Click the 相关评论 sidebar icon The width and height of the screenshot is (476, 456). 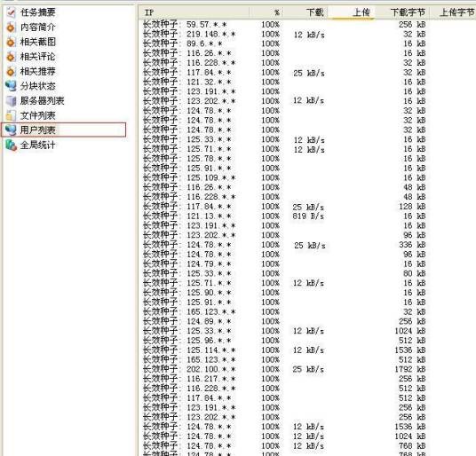coord(11,57)
